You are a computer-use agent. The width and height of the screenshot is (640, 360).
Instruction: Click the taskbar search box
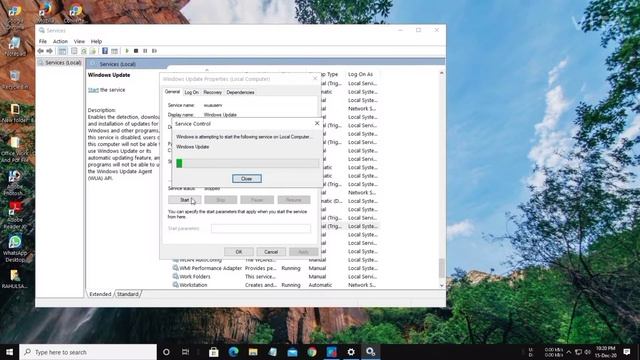[88, 352]
